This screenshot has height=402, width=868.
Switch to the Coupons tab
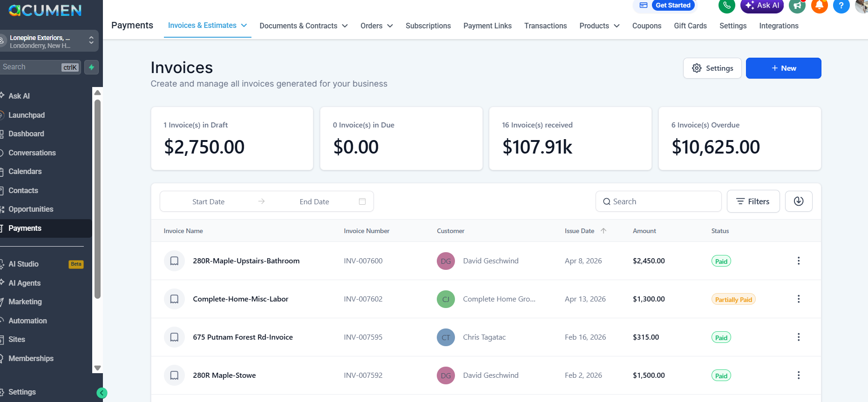(647, 26)
